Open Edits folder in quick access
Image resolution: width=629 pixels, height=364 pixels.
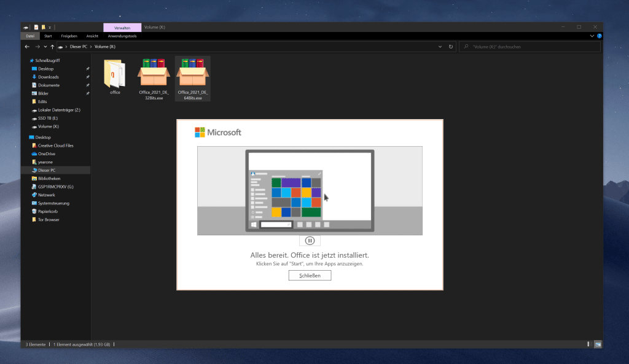pyautogui.click(x=39, y=102)
